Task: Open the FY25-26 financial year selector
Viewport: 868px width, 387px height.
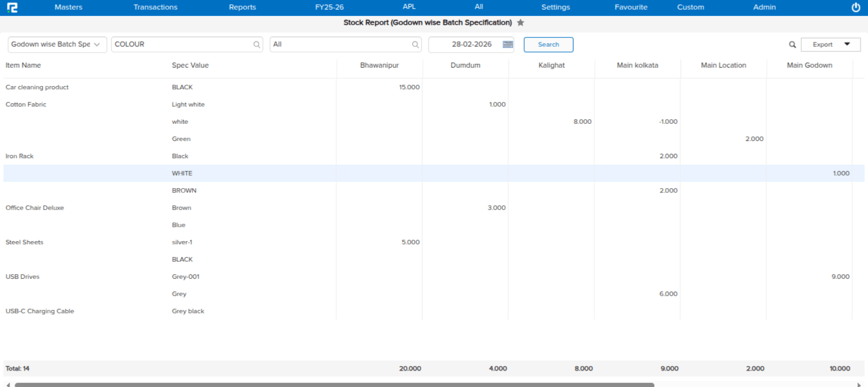Action: coord(329,8)
